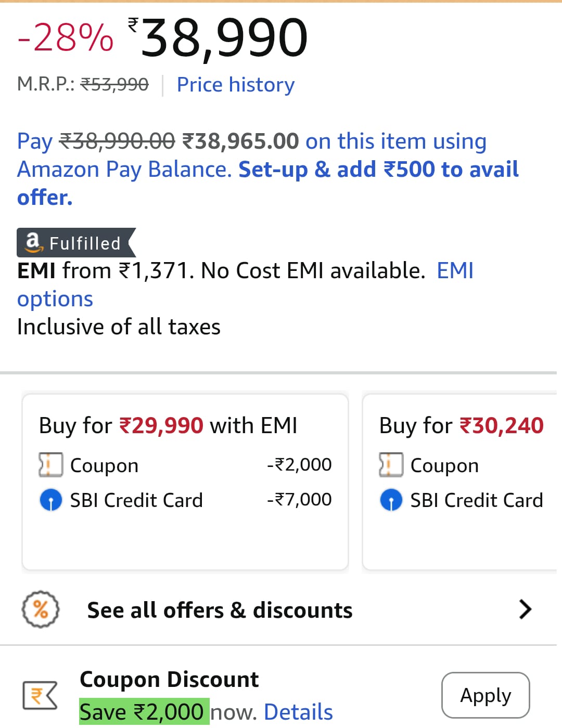
Task: Click the Fulfilled badge
Action: 75,242
